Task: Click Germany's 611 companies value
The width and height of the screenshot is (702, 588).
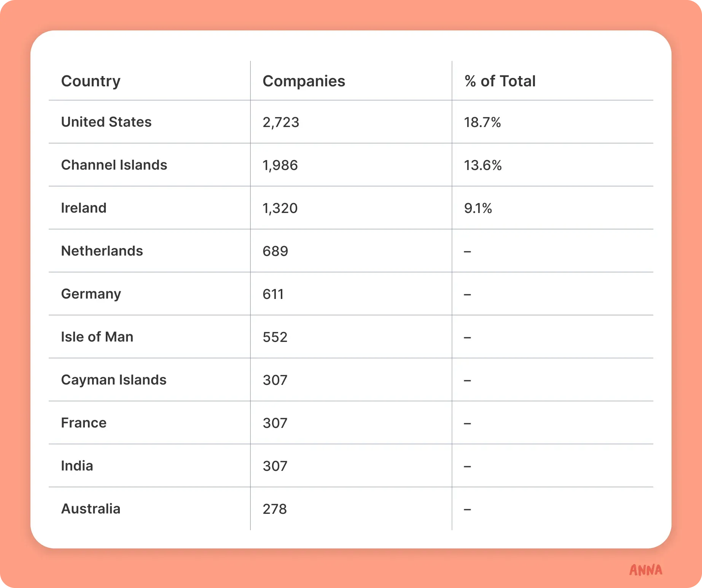Action: click(273, 294)
